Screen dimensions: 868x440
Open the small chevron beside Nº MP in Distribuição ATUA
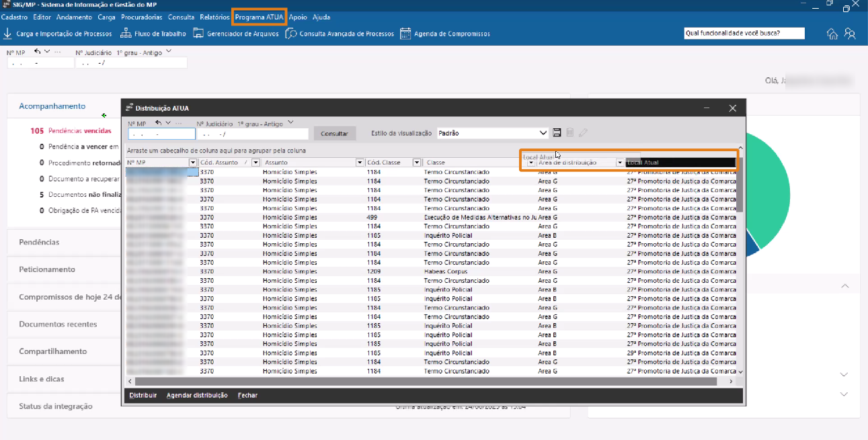point(168,123)
